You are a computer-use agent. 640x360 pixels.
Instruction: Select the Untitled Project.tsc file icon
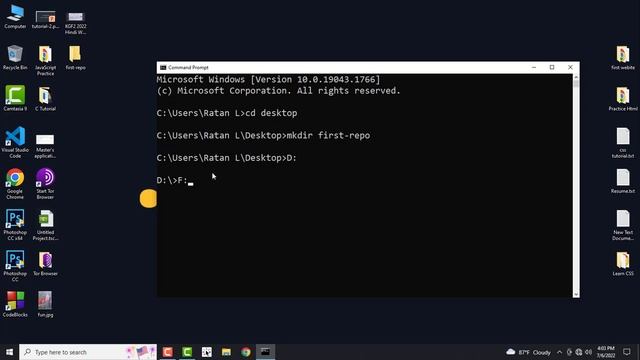[45, 225]
